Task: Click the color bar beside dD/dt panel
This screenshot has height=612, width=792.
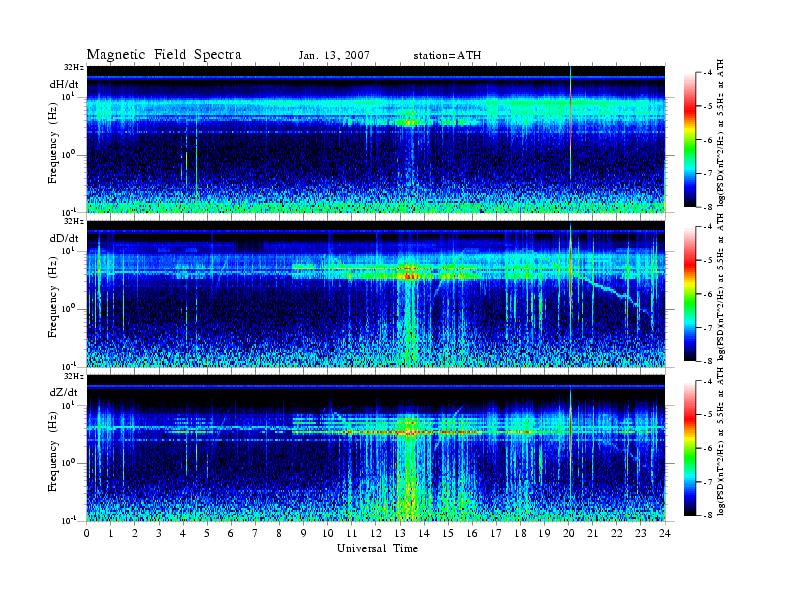Action: coord(690,294)
